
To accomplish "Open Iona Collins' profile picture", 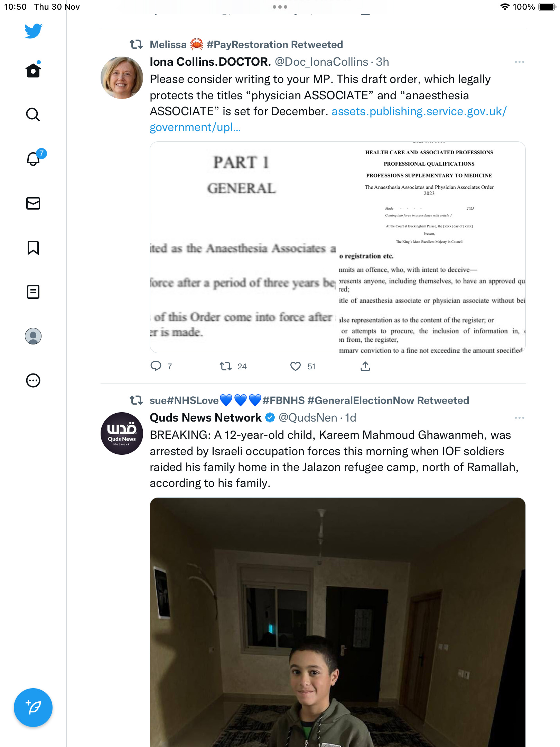I will (x=122, y=78).
